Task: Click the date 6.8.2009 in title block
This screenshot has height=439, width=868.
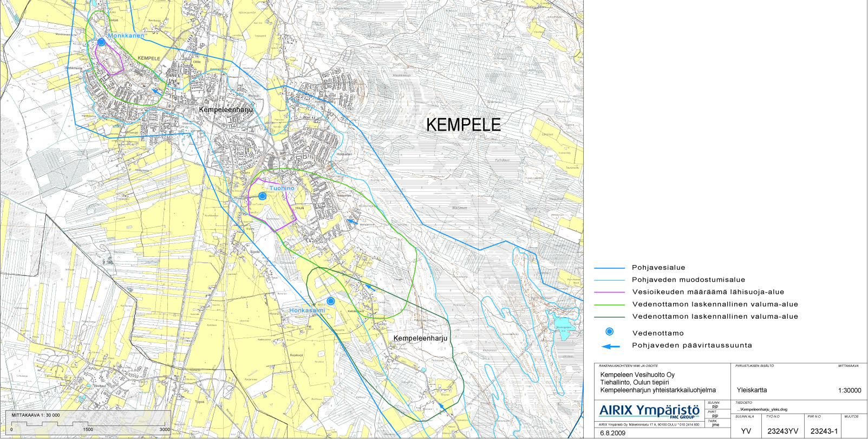Action: [612, 433]
